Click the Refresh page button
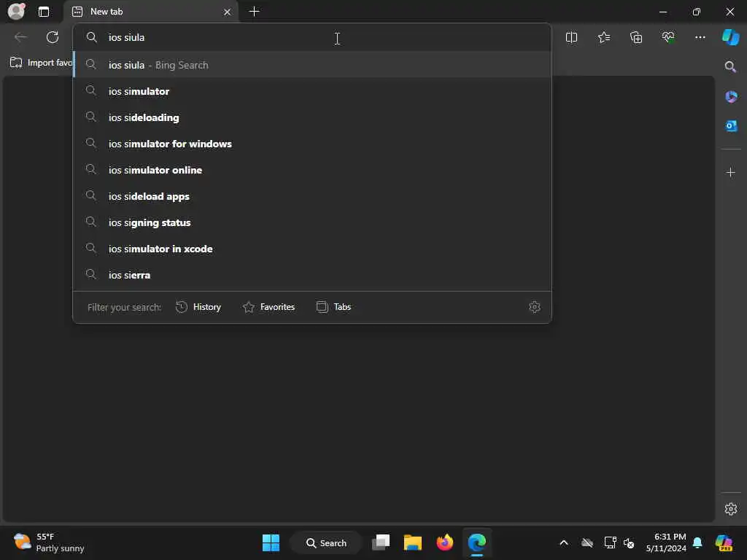Screen dimensions: 747x560 point(53,37)
